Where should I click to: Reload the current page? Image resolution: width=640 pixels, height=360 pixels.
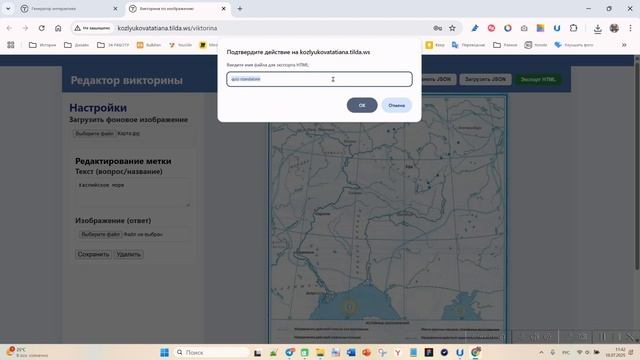coord(42,28)
